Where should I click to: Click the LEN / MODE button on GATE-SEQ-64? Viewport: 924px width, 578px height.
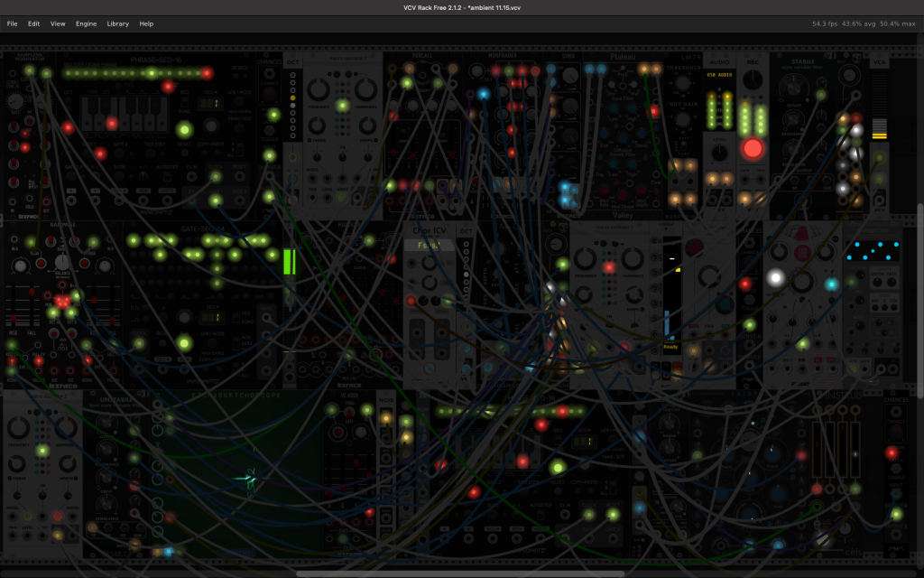coord(212,342)
